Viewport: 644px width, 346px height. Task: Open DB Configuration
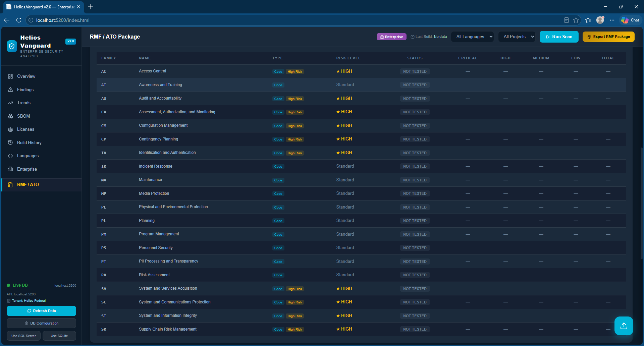point(41,324)
